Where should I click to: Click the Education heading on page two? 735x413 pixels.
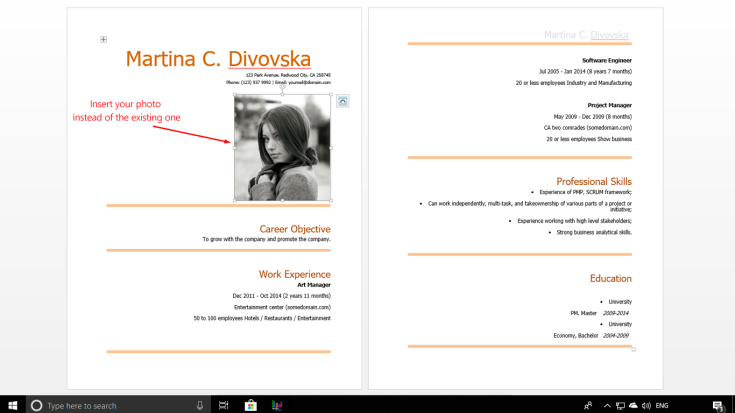[610, 278]
